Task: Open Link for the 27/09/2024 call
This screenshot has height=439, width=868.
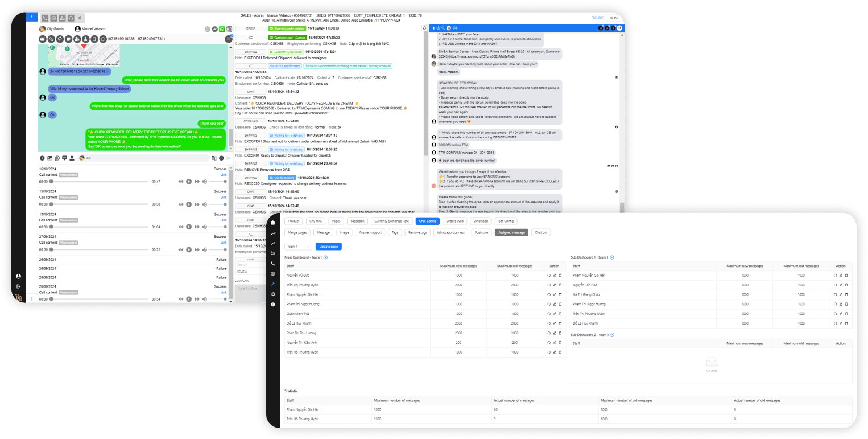Action: (x=224, y=243)
